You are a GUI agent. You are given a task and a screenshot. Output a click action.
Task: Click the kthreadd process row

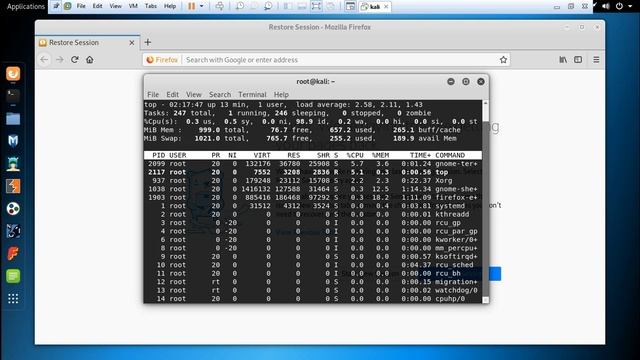pyautogui.click(x=313, y=214)
